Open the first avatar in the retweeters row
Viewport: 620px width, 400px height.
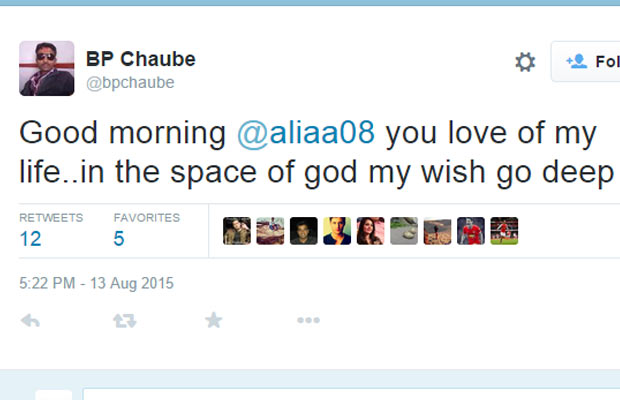pyautogui.click(x=237, y=231)
